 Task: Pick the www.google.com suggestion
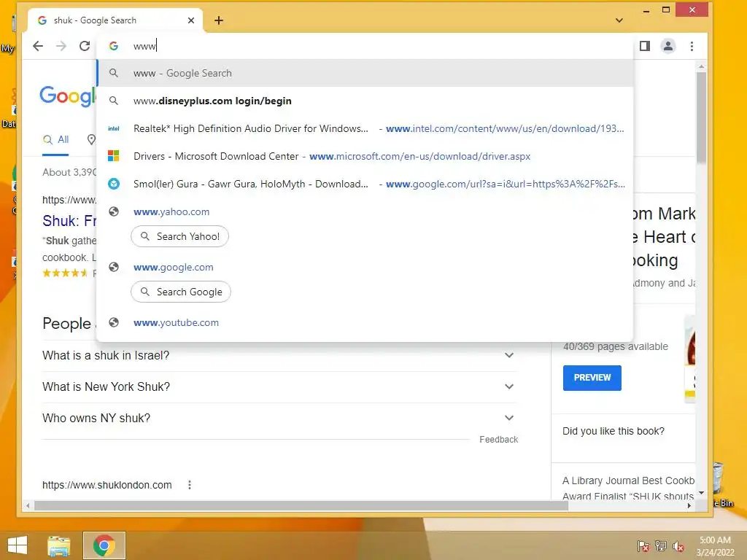tap(365, 267)
